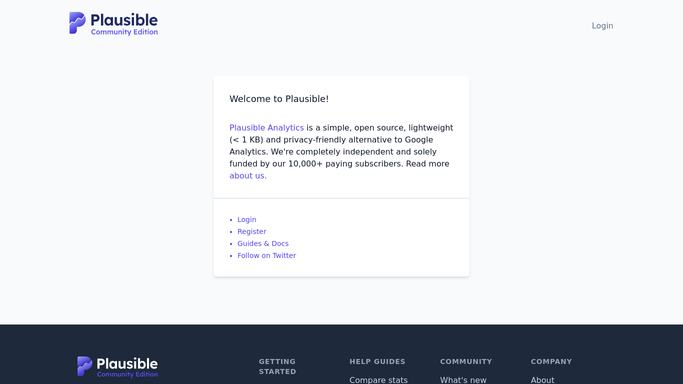Open What's new under Community
The width and height of the screenshot is (683, 384).
coord(463,380)
